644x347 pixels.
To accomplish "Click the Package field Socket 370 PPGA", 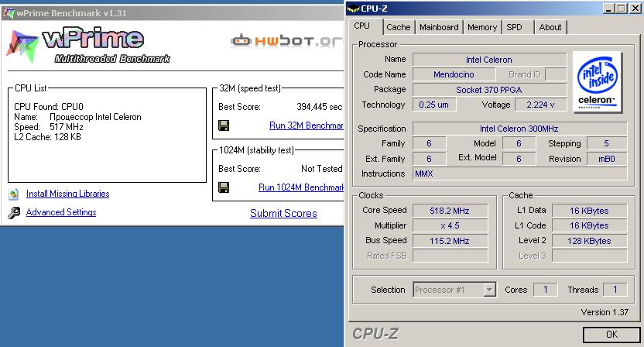I will 488,90.
